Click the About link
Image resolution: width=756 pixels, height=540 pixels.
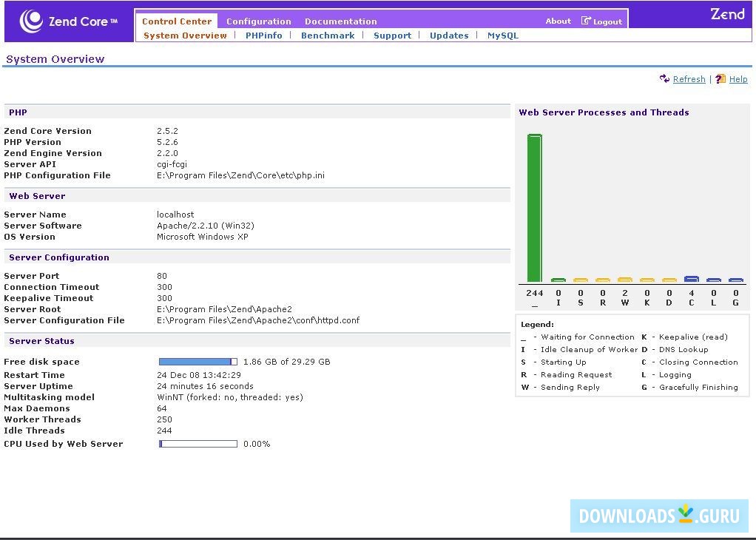coord(558,21)
